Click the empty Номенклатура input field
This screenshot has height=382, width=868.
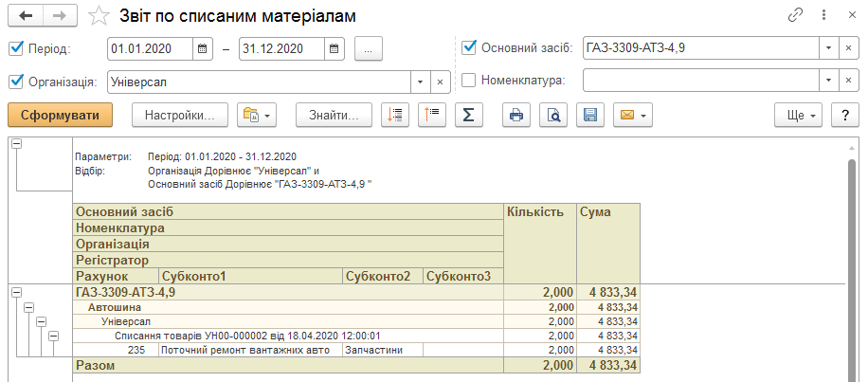tap(701, 81)
